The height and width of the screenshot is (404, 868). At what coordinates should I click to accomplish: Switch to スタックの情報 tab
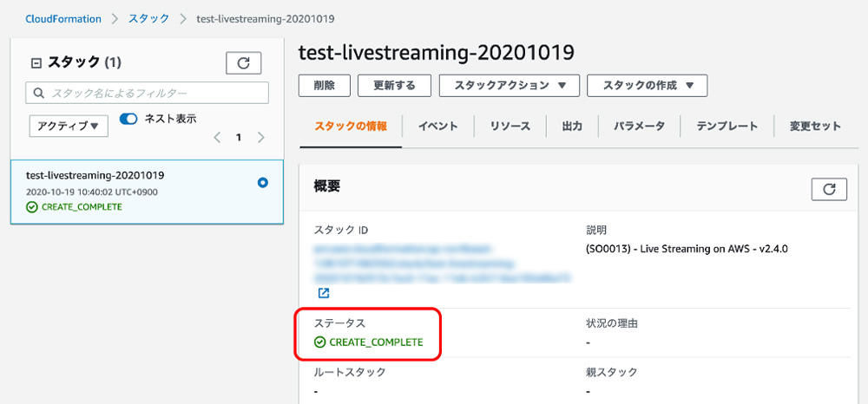click(351, 126)
